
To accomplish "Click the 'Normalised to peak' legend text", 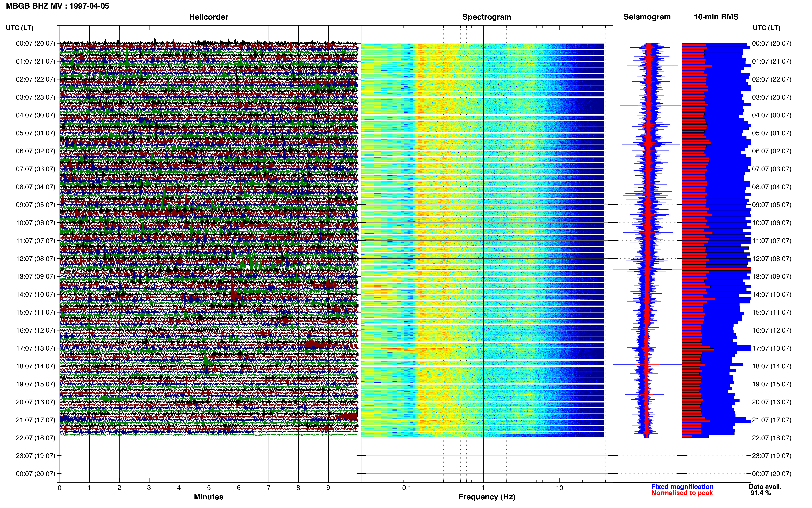I will pos(682,493).
